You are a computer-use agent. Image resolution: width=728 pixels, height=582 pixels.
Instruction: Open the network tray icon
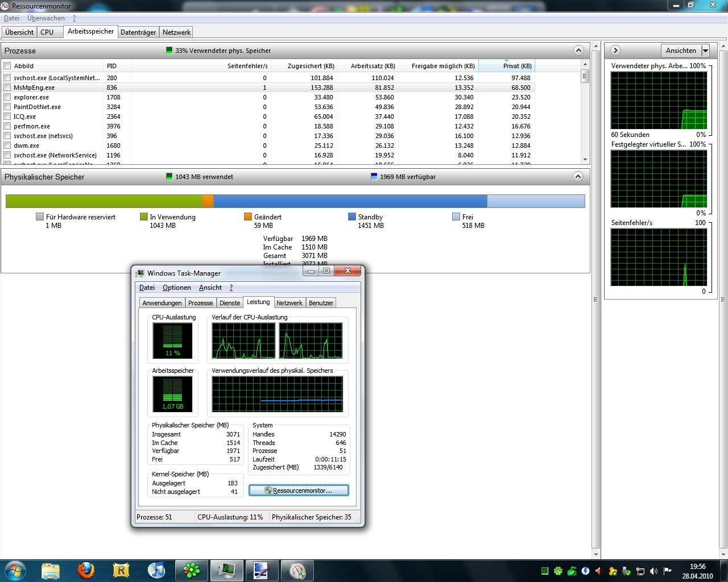click(x=640, y=571)
